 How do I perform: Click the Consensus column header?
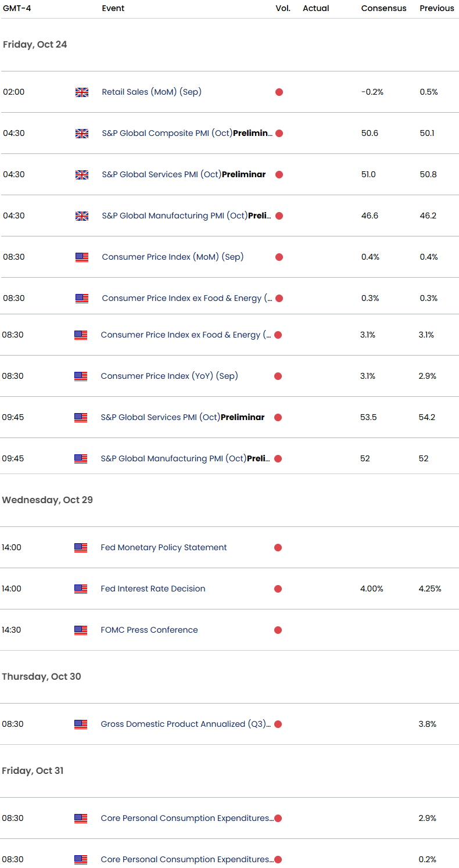[x=383, y=8]
